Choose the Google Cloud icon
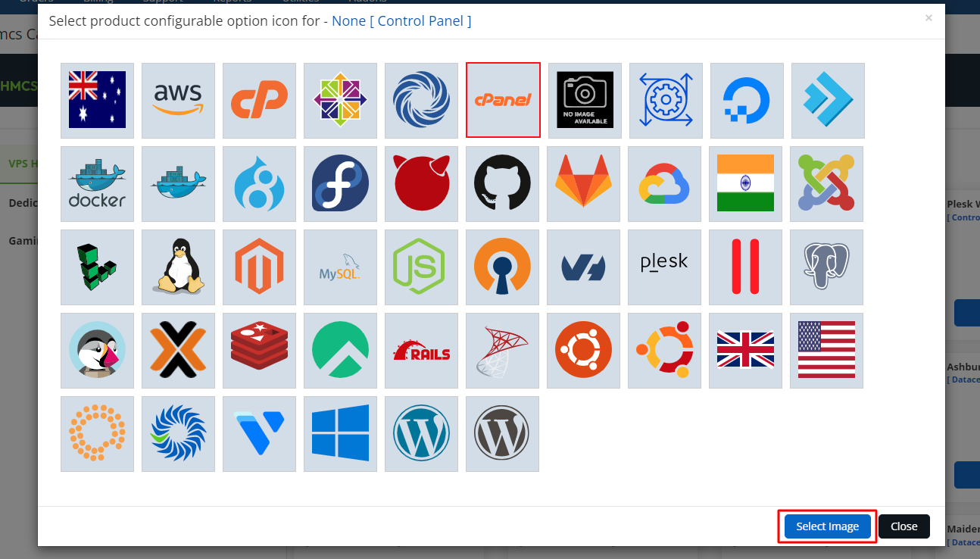The image size is (980, 559). pos(664,183)
